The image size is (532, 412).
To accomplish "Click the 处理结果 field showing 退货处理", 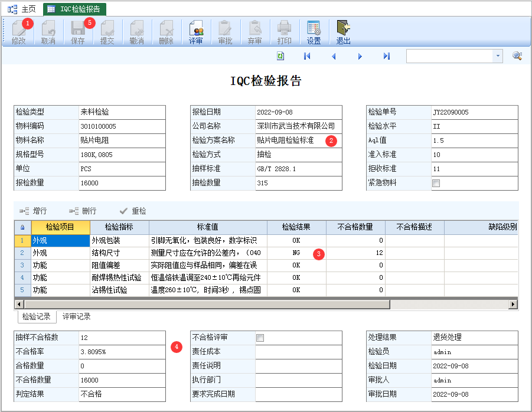I will click(x=474, y=338).
